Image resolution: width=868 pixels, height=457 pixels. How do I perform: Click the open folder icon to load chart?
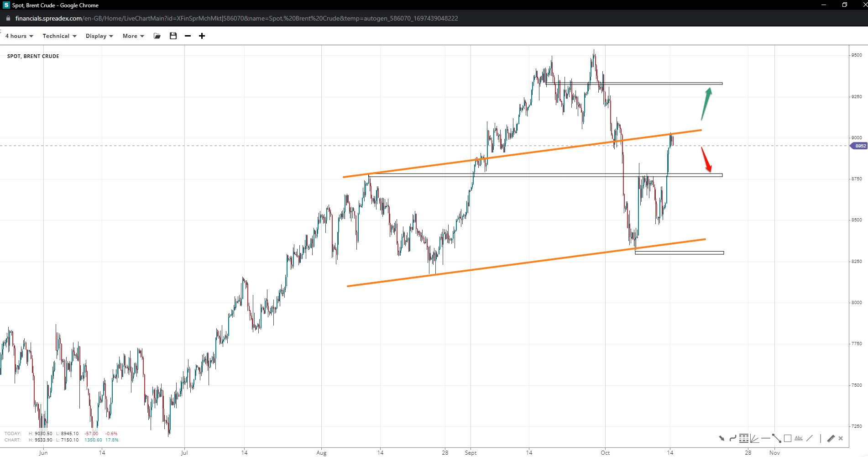[157, 36]
